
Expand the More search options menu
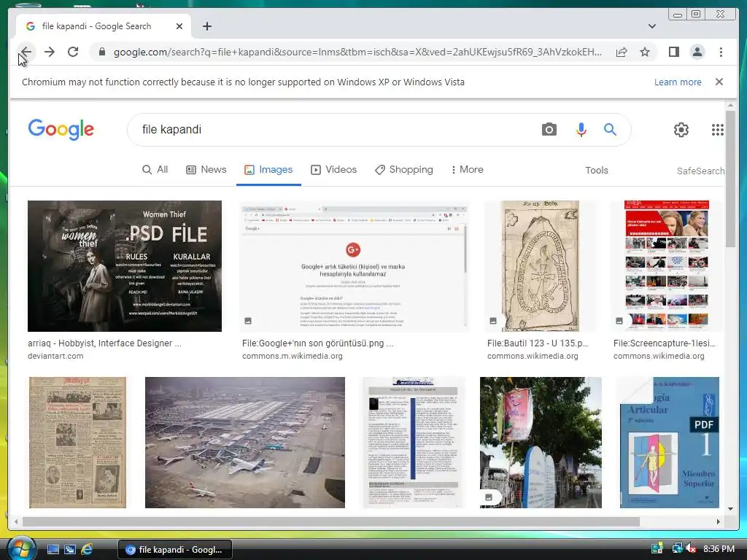467,169
